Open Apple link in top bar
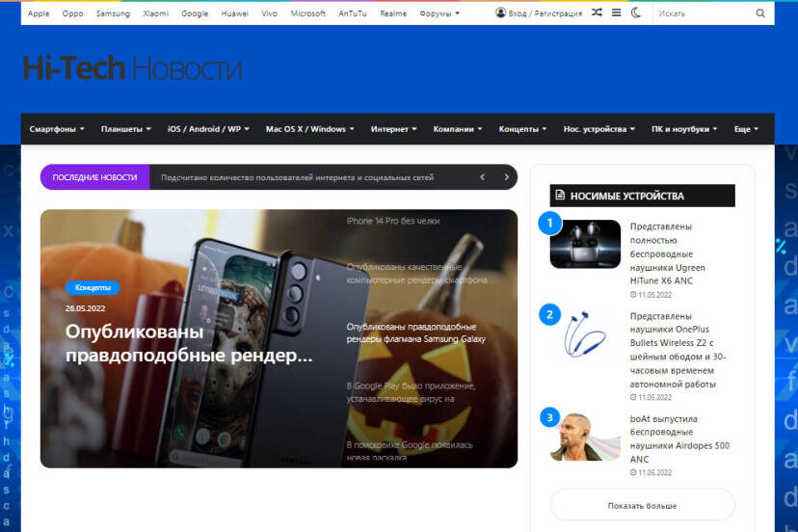The image size is (798, 532). point(39,13)
